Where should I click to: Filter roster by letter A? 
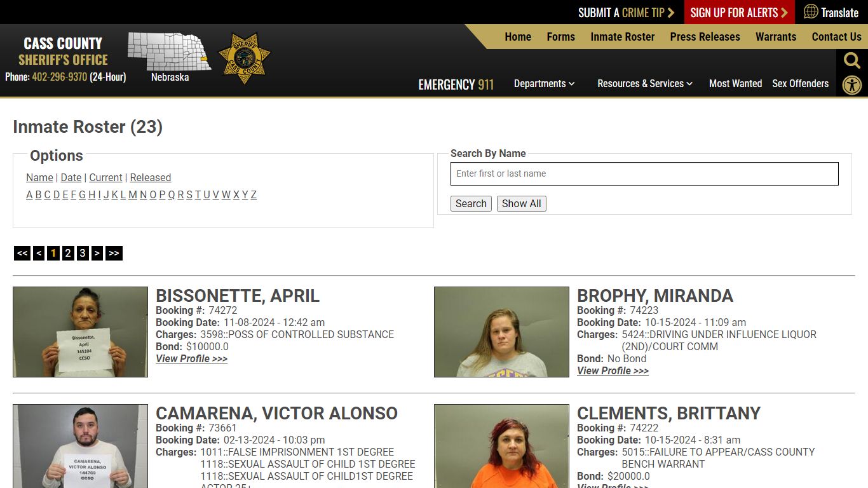pyautogui.click(x=29, y=195)
